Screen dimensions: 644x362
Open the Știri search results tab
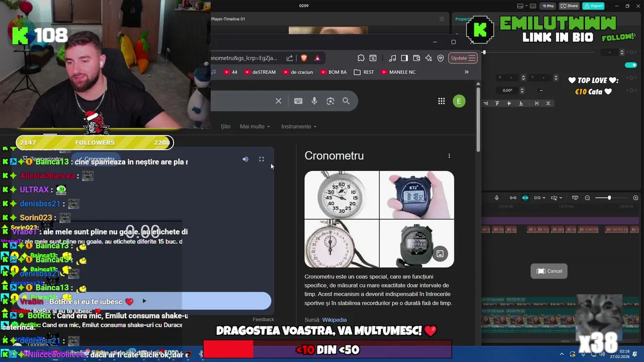pos(225,127)
